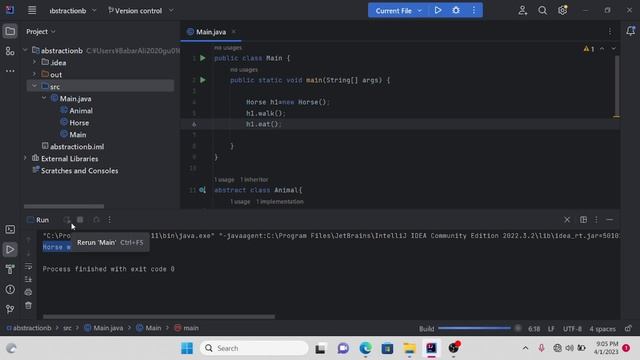The height and width of the screenshot is (360, 640).
Task: Open more run actions menu in toolbar
Action: tap(474, 10)
